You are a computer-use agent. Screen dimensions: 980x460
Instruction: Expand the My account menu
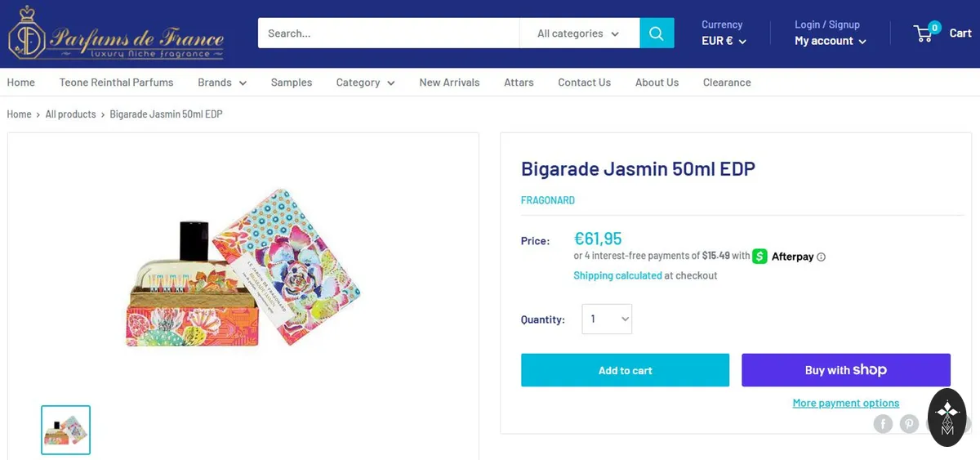[x=831, y=41]
